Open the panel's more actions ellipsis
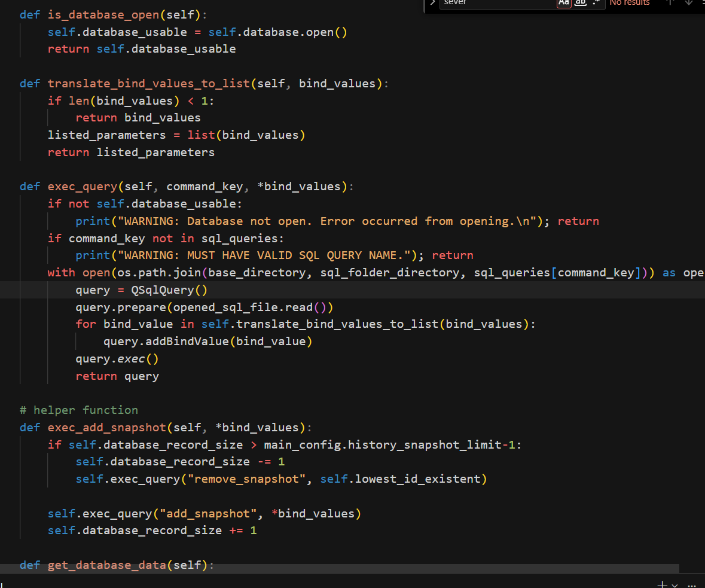 coord(692,584)
